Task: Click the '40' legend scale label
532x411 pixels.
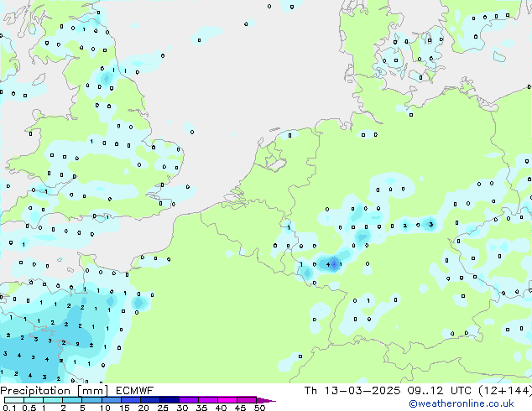Action: (222, 408)
